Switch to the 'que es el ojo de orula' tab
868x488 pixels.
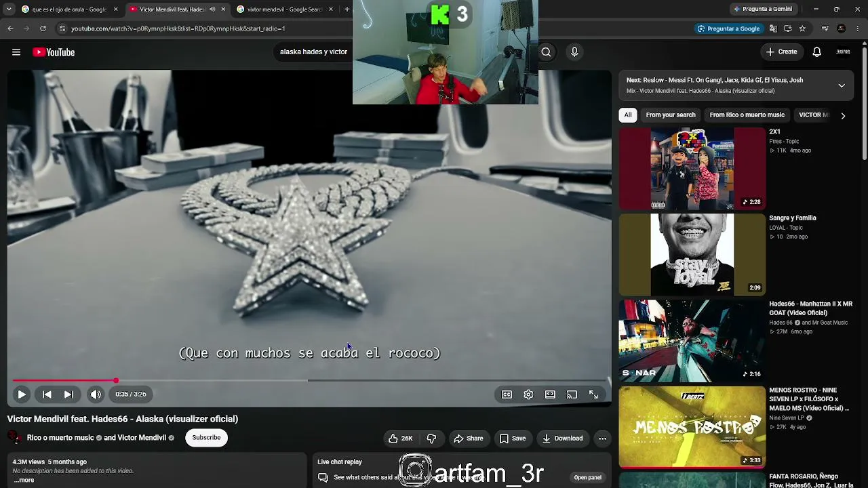(x=69, y=9)
